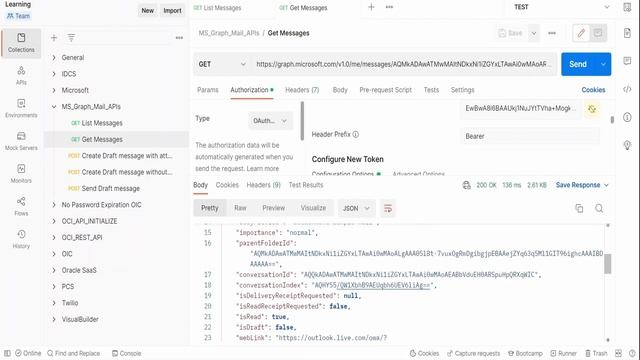Switch to the Tests tab

coord(431,90)
